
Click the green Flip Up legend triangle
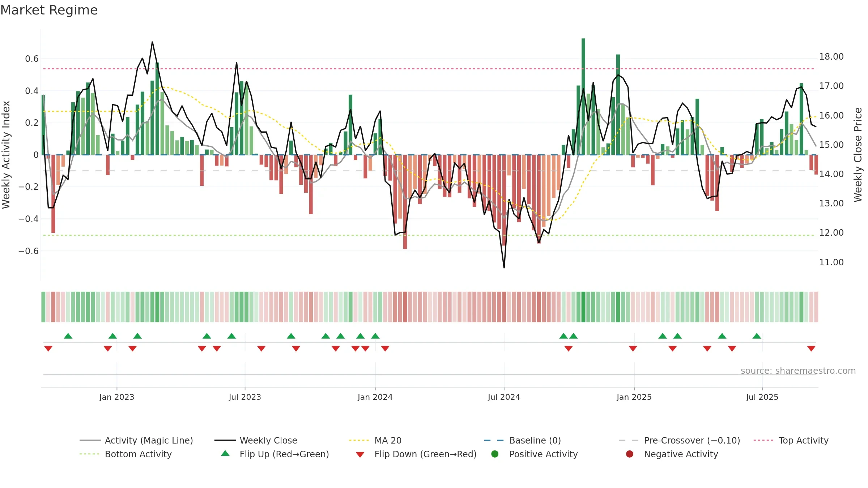point(225,453)
